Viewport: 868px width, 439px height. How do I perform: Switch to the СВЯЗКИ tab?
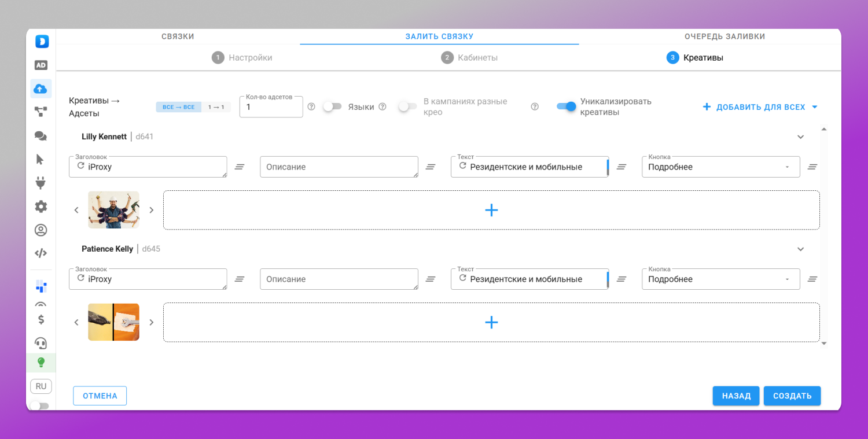(178, 36)
